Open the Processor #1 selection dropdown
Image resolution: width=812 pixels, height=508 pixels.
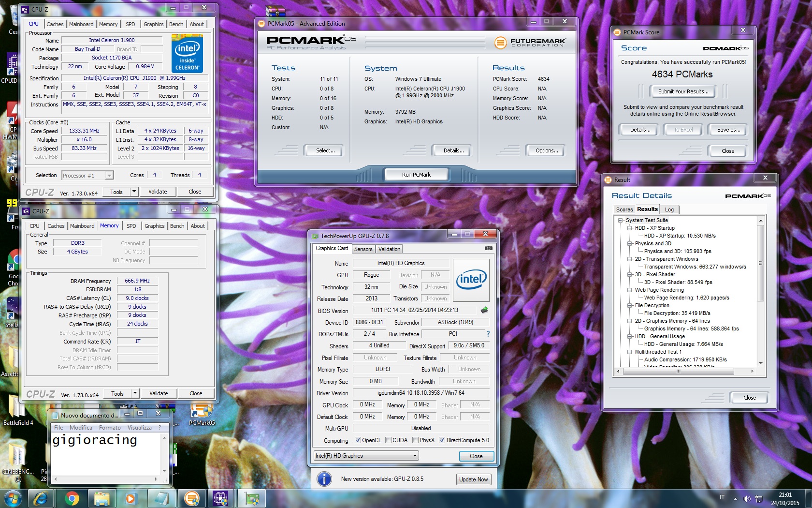[87, 176]
